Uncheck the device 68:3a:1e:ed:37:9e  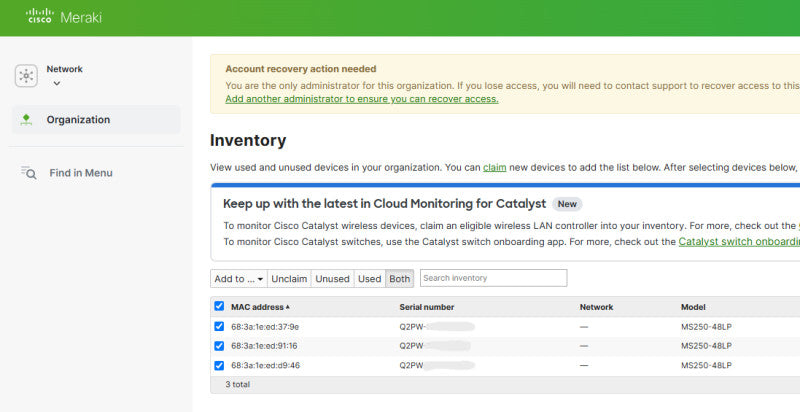(x=219, y=326)
